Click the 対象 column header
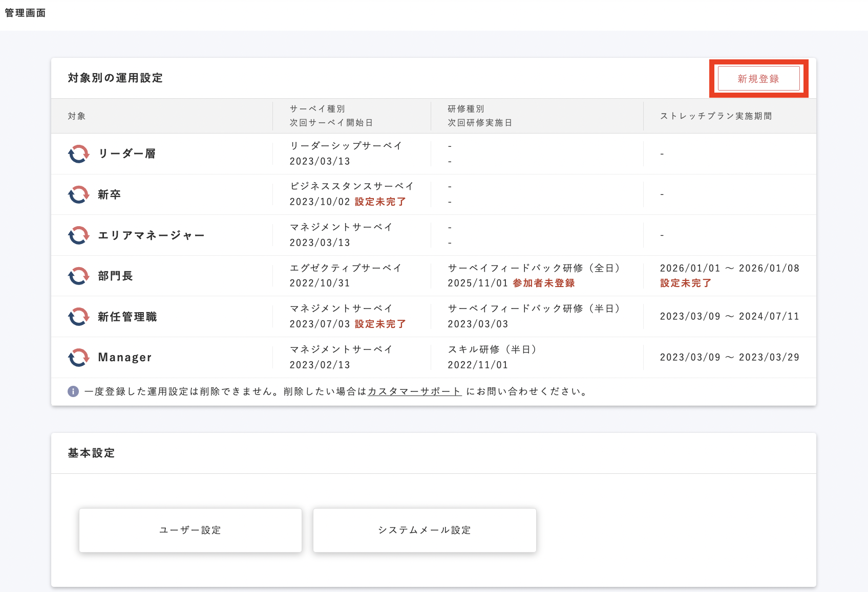The width and height of the screenshot is (868, 592). tap(77, 116)
